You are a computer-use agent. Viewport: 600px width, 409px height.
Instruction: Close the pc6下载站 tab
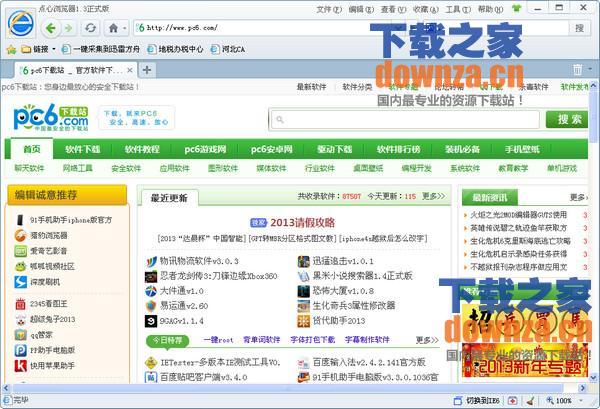pos(130,70)
